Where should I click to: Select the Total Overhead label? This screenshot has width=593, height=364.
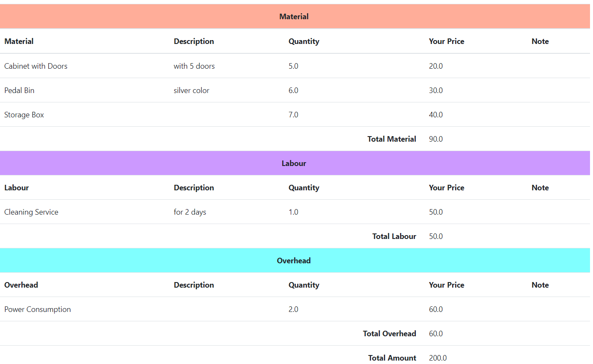389,334
